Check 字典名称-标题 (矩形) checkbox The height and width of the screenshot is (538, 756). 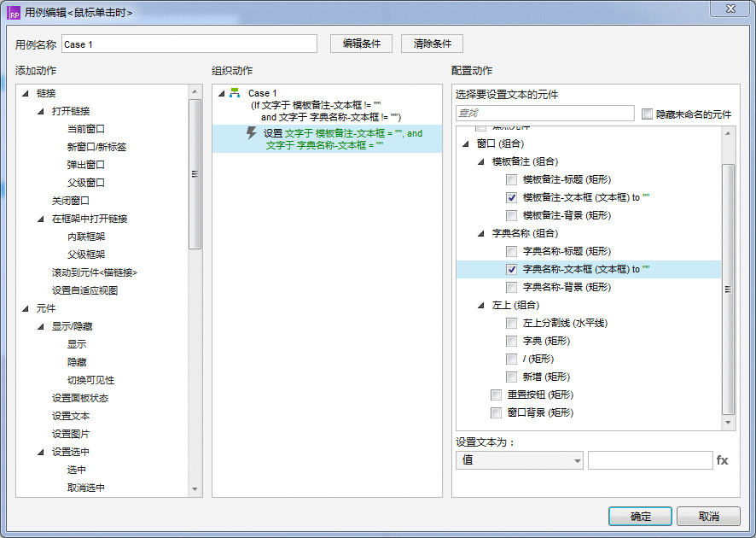tap(512, 251)
